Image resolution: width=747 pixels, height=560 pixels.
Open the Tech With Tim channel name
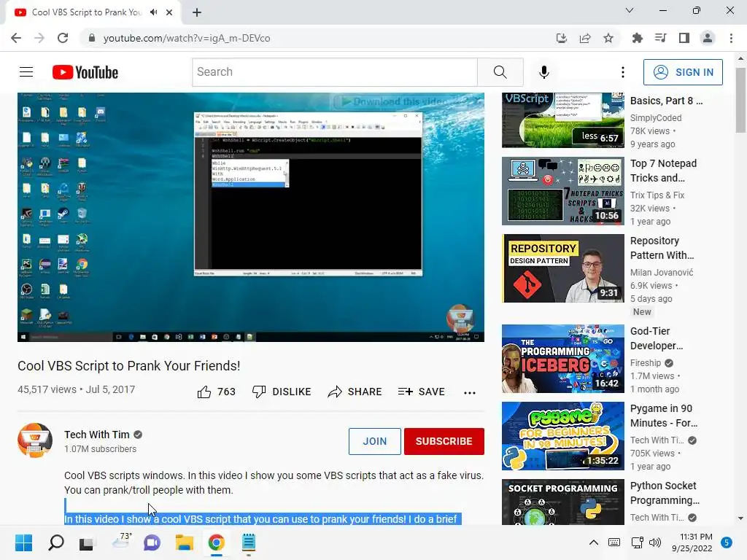97,435
